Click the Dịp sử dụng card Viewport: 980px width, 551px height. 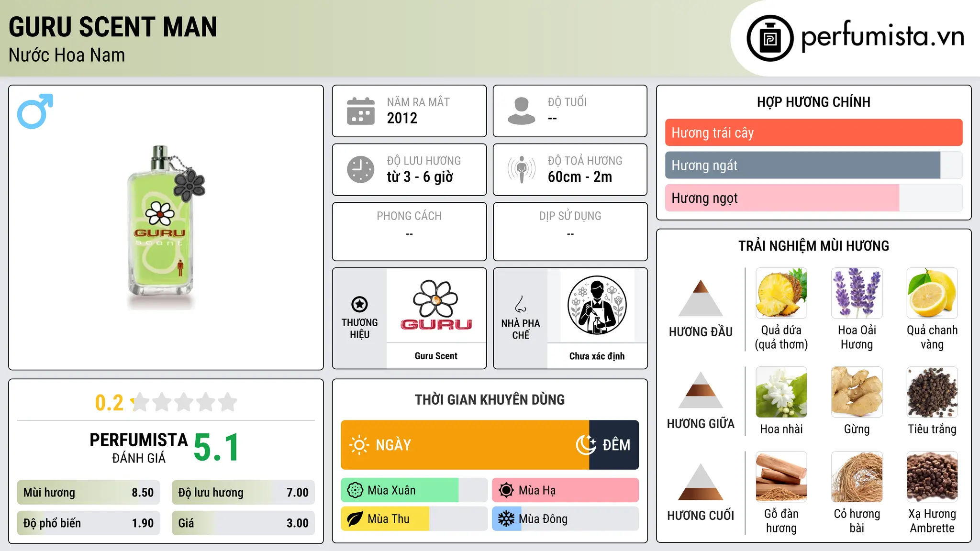[570, 231]
